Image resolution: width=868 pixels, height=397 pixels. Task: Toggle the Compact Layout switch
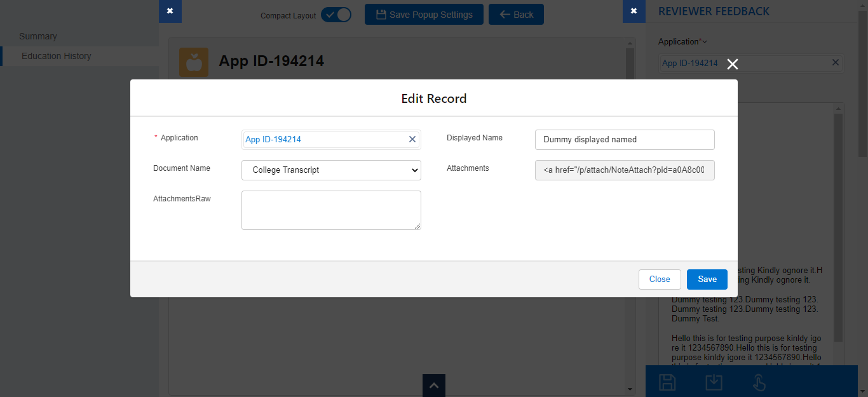coord(336,15)
